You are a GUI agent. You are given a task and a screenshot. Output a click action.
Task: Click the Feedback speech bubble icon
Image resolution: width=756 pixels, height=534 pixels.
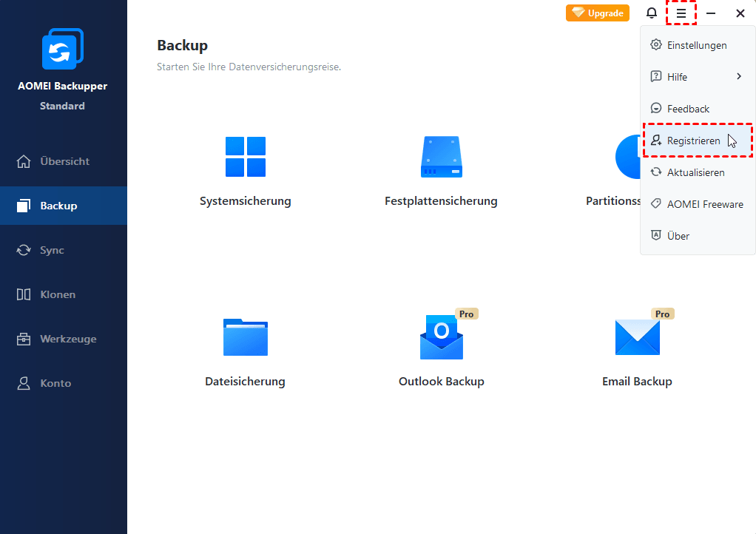pyautogui.click(x=655, y=109)
